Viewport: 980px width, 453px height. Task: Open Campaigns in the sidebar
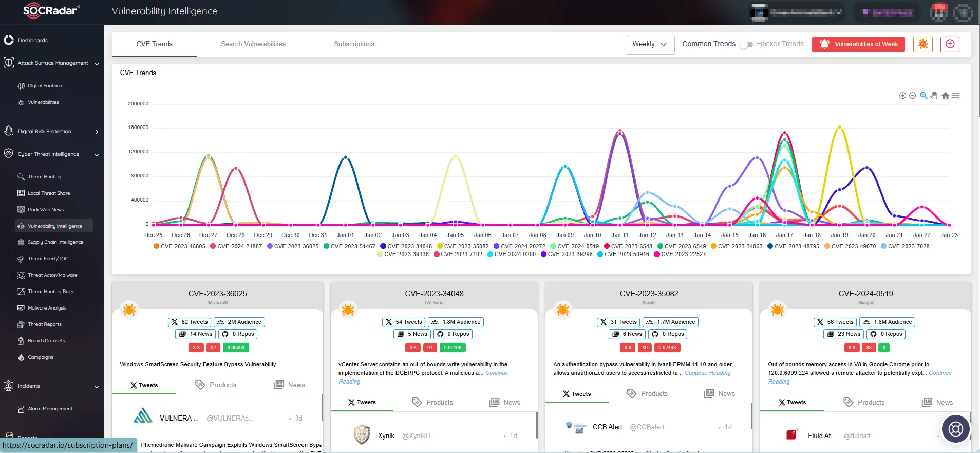tap(41, 357)
